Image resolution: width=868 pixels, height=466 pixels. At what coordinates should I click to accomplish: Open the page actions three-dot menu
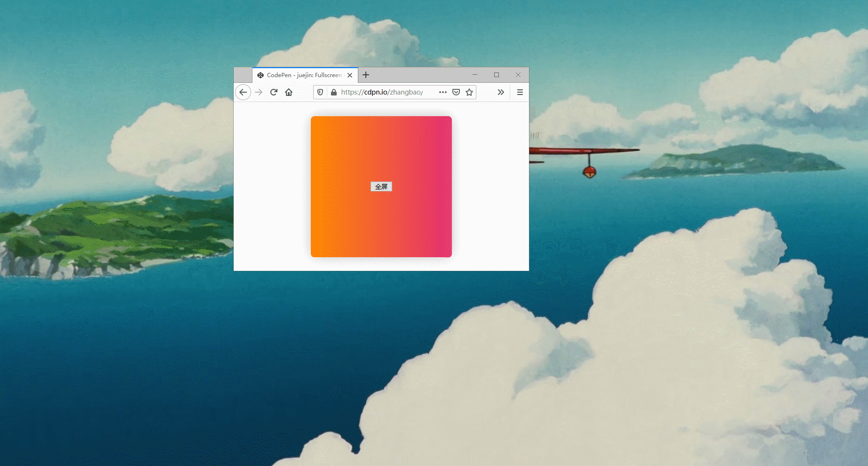(x=443, y=92)
